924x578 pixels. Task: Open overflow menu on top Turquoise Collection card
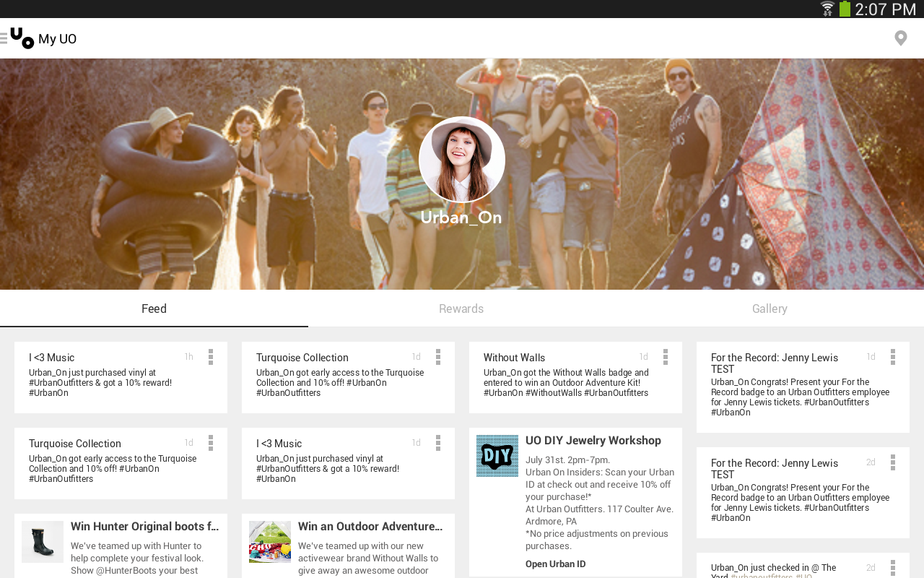[438, 357]
